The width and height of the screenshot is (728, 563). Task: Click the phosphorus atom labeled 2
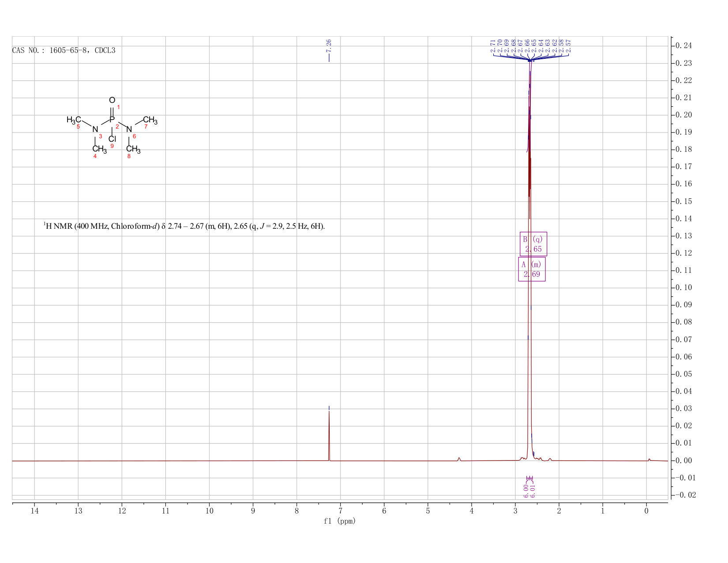(x=112, y=119)
